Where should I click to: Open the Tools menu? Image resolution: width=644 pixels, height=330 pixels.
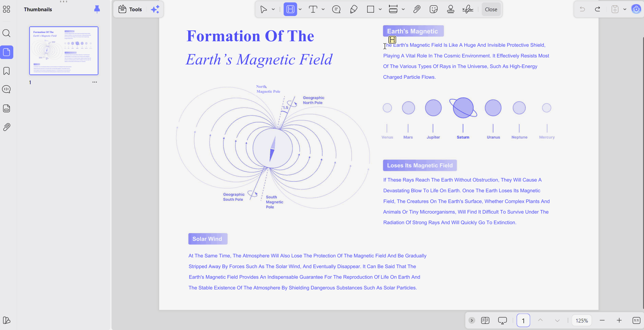point(130,10)
